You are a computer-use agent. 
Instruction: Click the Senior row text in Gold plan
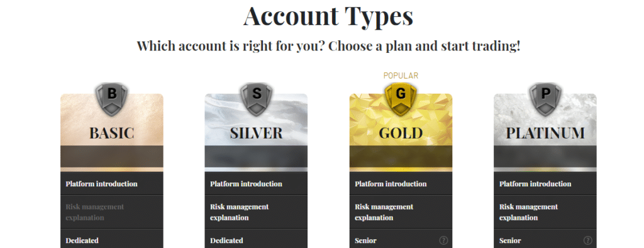coord(365,240)
